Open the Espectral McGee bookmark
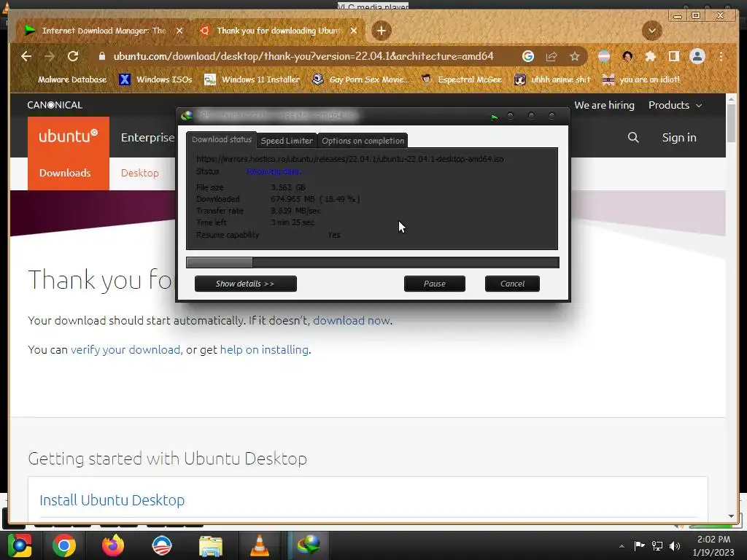The height and width of the screenshot is (560, 747). [x=462, y=79]
